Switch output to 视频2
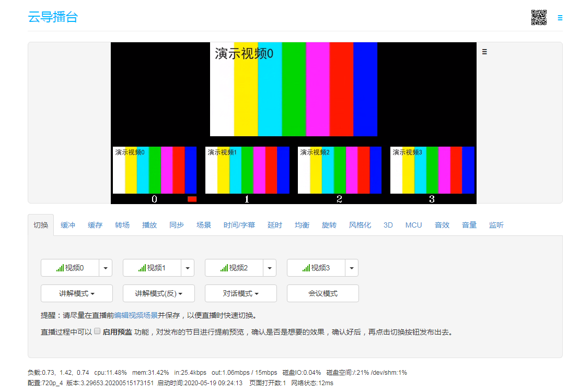This screenshot has width=579, height=392. (234, 268)
